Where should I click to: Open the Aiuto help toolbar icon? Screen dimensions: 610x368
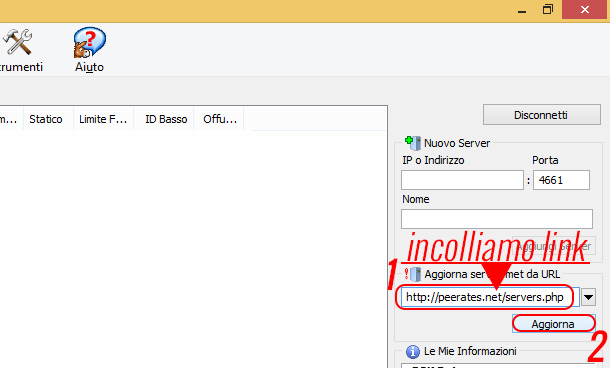point(89,49)
